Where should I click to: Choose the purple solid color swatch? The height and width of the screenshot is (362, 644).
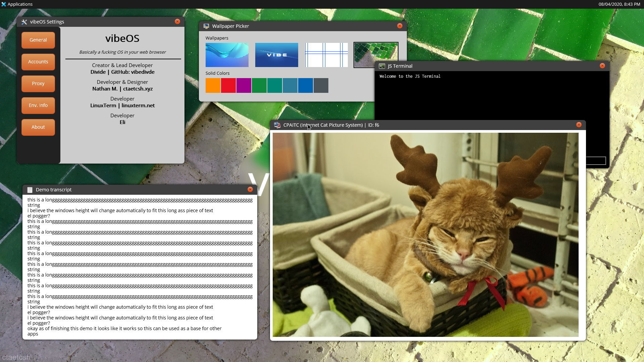[244, 85]
